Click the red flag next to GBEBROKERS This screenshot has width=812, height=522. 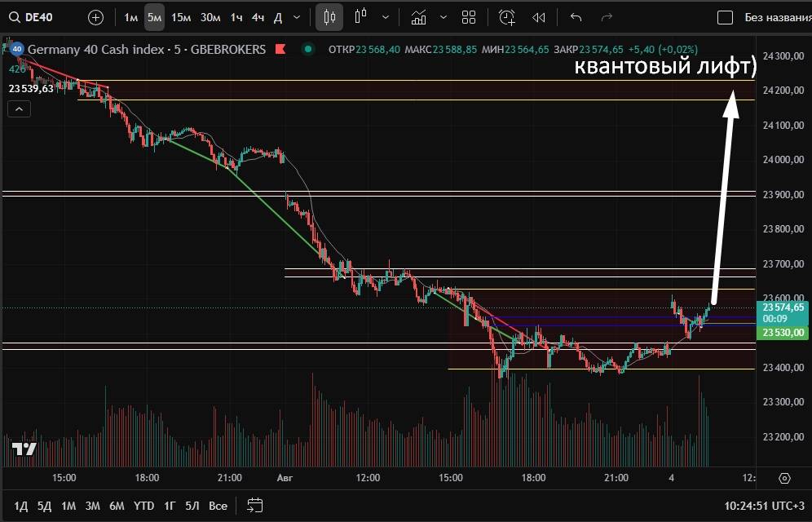coord(280,50)
